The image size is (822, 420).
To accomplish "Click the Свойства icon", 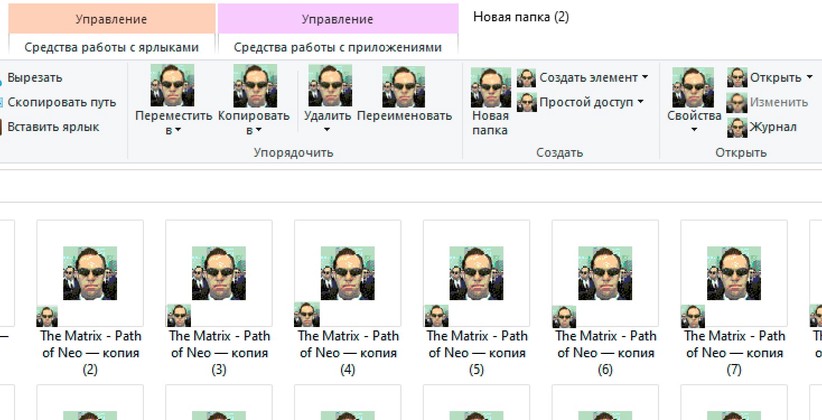I will pos(693,88).
